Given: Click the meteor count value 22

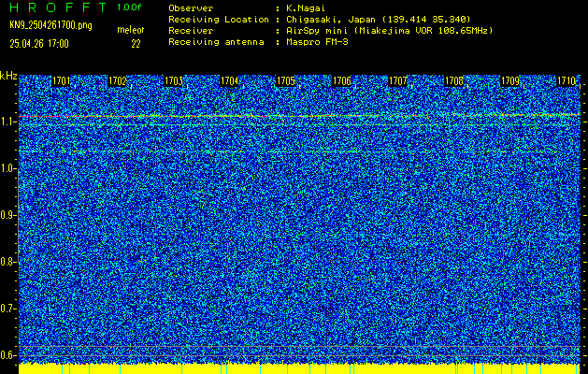Looking at the screenshot, I should click(136, 44).
